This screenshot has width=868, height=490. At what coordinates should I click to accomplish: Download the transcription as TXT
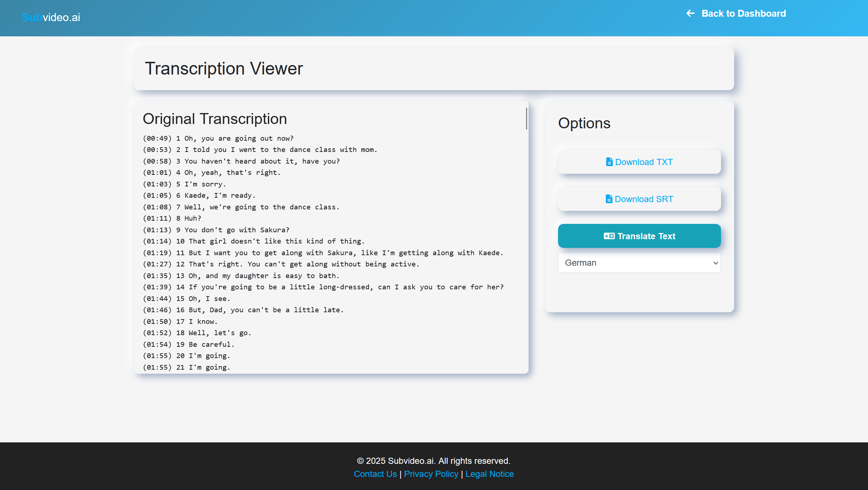click(639, 162)
